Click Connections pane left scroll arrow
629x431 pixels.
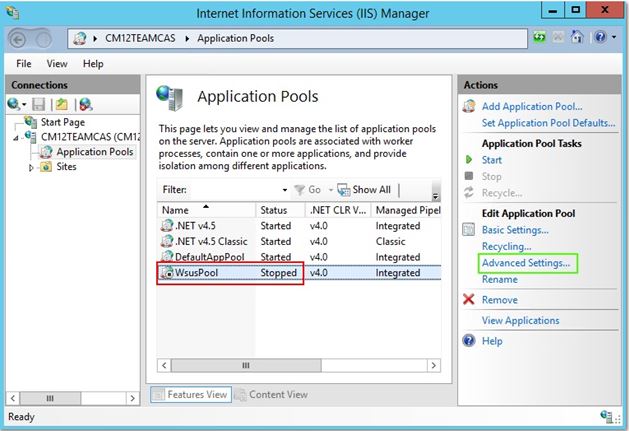pyautogui.click(x=13, y=398)
